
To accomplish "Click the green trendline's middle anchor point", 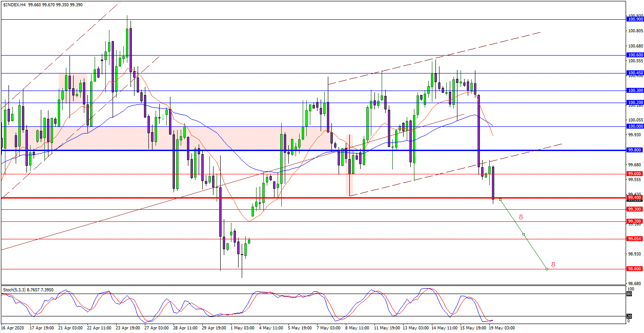I will [523, 234].
